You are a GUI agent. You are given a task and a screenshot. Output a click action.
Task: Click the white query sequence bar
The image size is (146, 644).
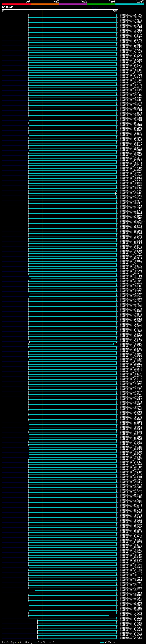click(60, 9)
